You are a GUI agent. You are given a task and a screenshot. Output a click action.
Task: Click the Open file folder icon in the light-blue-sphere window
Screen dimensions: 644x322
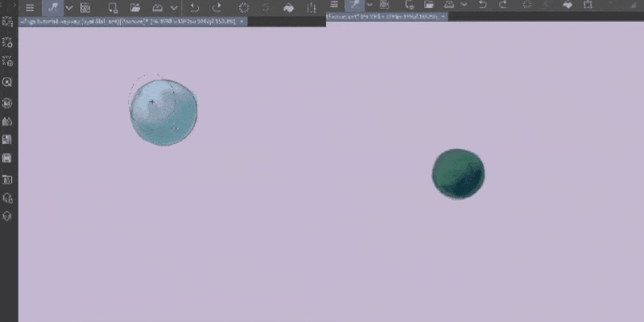pyautogui.click(x=135, y=7)
